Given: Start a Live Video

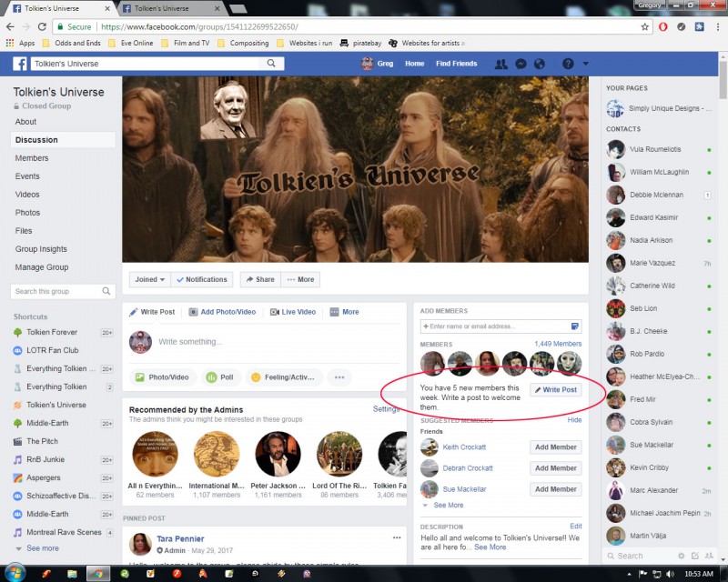Looking at the screenshot, I should pyautogui.click(x=293, y=312).
